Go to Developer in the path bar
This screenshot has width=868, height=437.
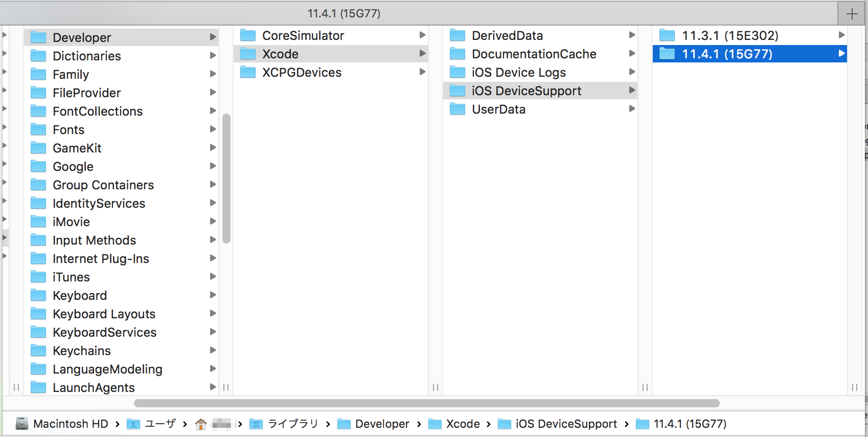[382, 424]
